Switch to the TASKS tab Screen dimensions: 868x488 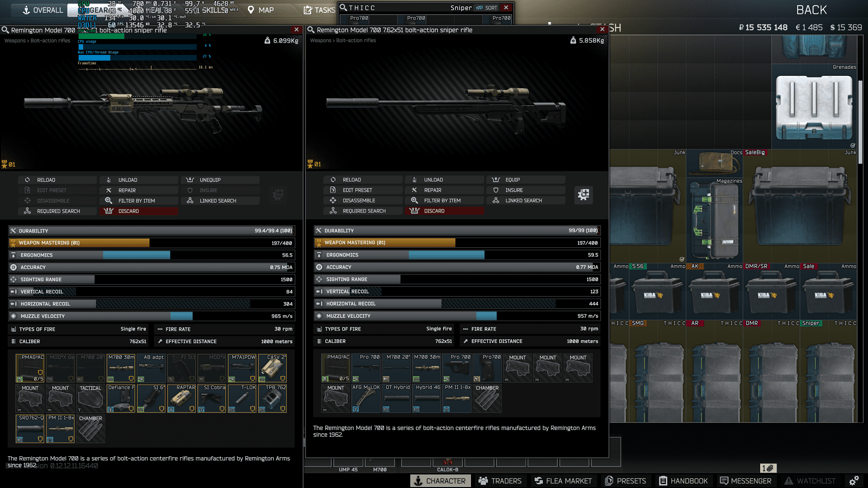319,10
